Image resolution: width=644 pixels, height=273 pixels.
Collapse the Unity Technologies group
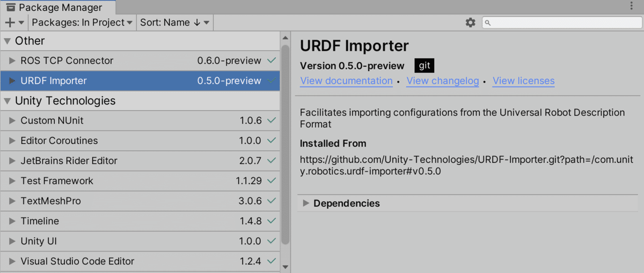click(x=8, y=101)
